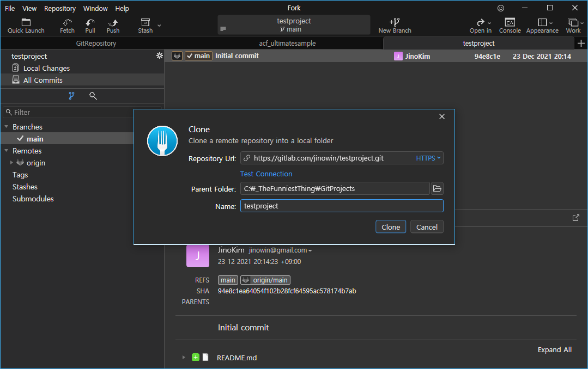Open the File menu
Viewport: 588px width, 369px height.
point(10,8)
